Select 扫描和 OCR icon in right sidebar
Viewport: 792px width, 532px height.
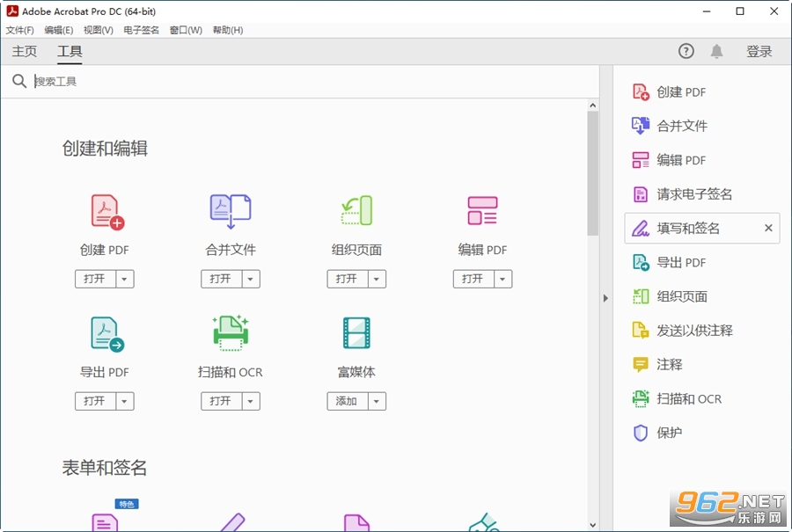coord(641,398)
